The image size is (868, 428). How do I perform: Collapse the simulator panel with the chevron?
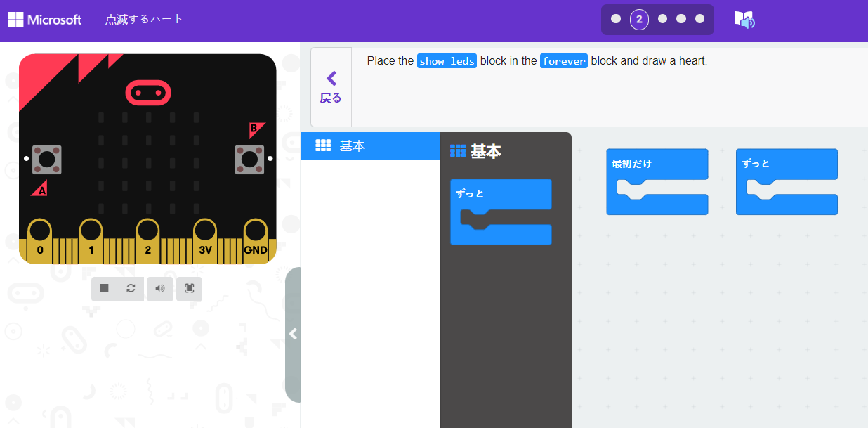(293, 334)
